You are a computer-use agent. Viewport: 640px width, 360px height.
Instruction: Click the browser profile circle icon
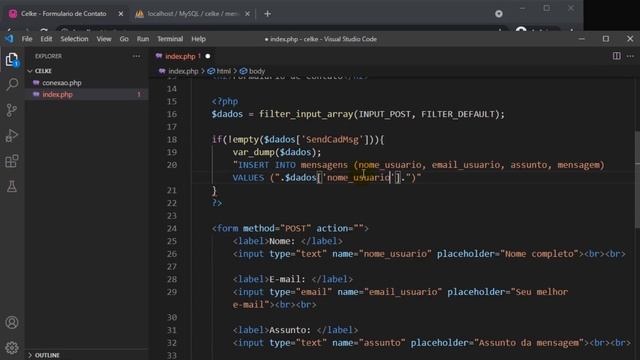(499, 13)
